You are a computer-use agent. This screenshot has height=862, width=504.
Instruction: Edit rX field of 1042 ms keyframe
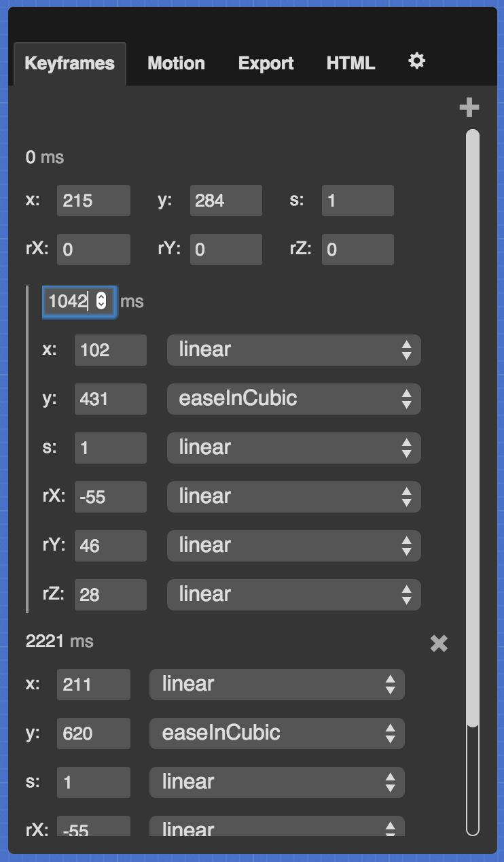pos(110,497)
